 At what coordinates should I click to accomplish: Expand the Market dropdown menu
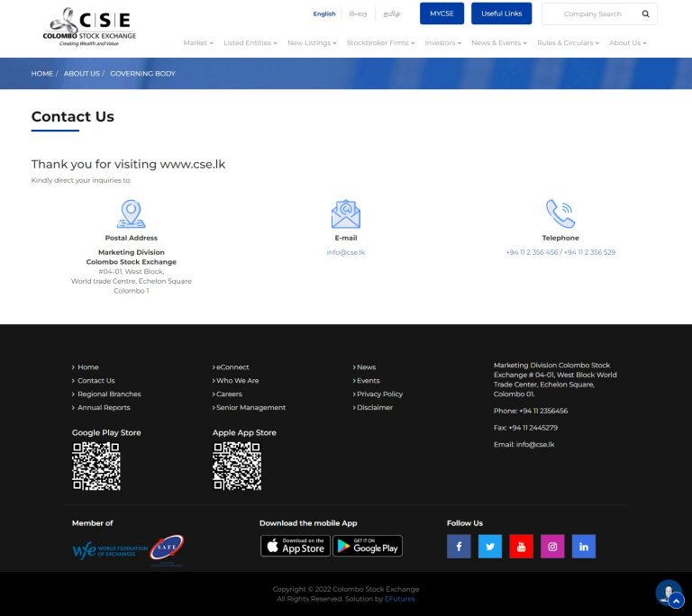pos(198,43)
